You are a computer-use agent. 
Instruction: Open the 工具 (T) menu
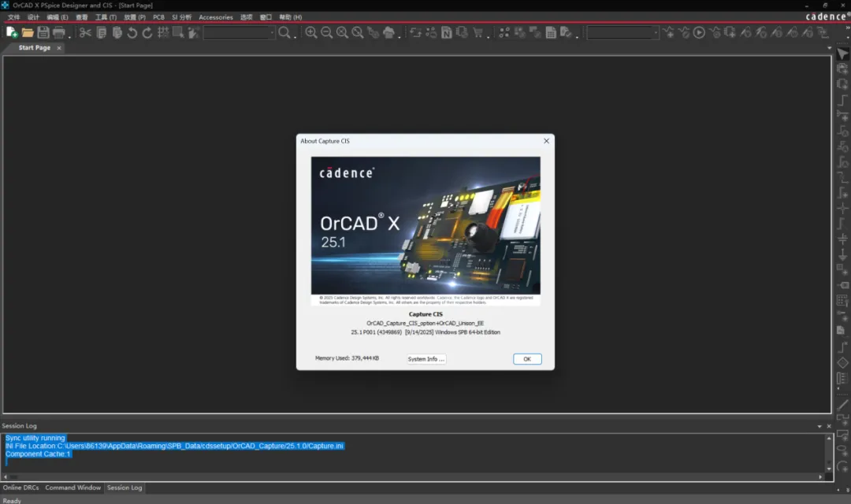click(x=106, y=17)
